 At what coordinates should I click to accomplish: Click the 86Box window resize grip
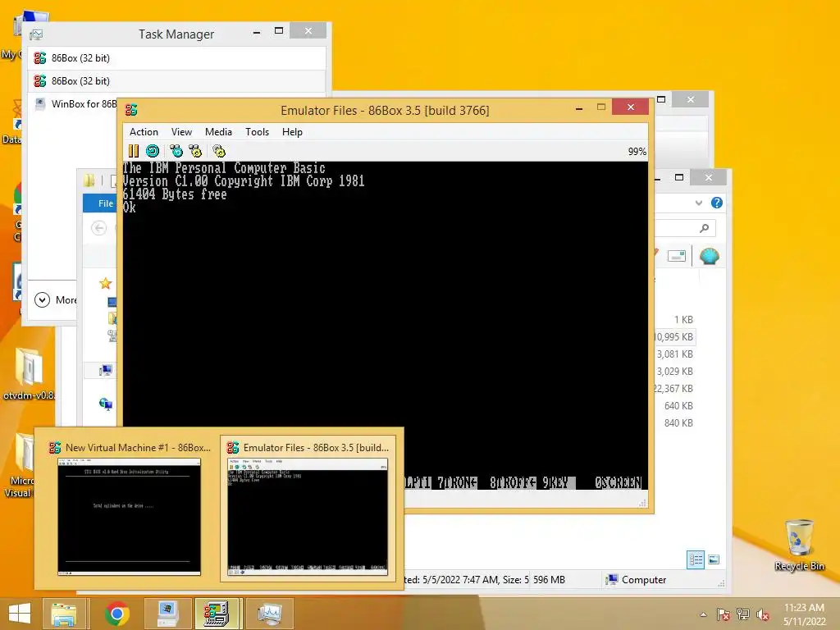point(643,503)
